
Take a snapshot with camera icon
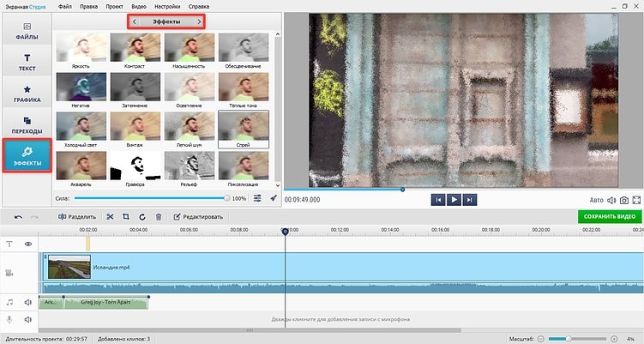624,200
